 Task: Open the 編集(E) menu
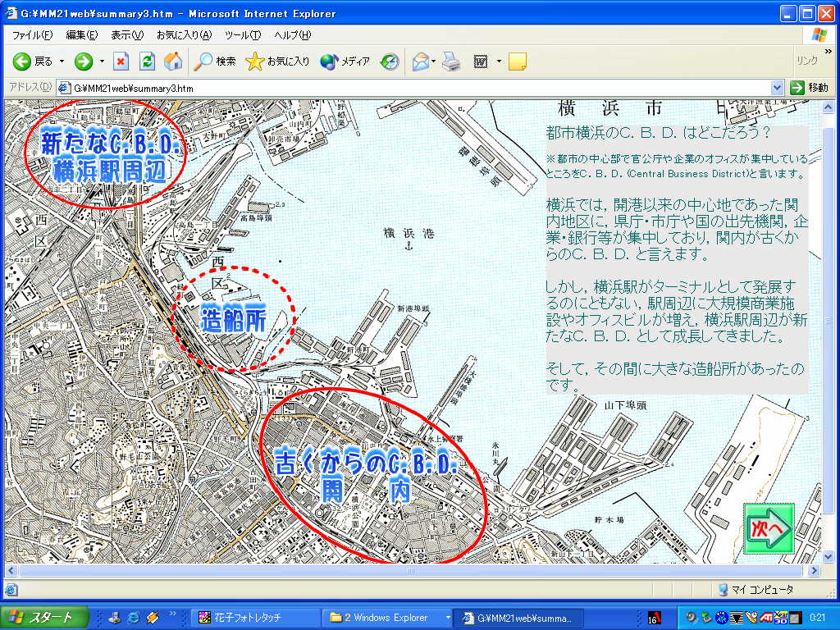tap(82, 35)
